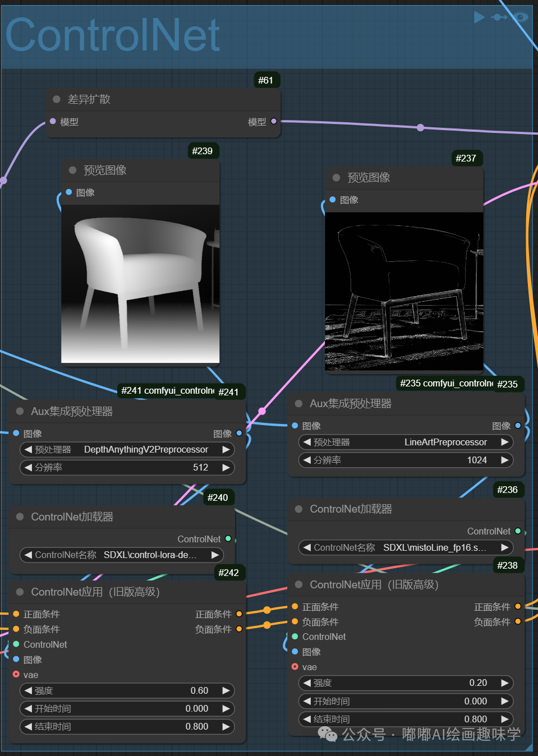Click the #236 node badge
This screenshot has height=756, width=538.
click(x=508, y=490)
